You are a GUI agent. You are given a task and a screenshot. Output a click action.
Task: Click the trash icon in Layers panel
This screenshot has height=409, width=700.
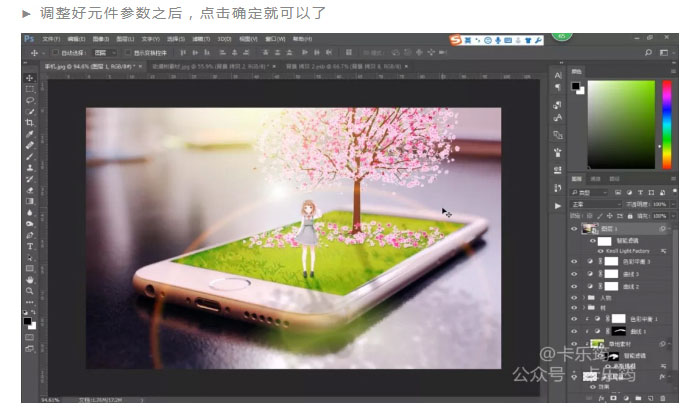pyautogui.click(x=662, y=398)
